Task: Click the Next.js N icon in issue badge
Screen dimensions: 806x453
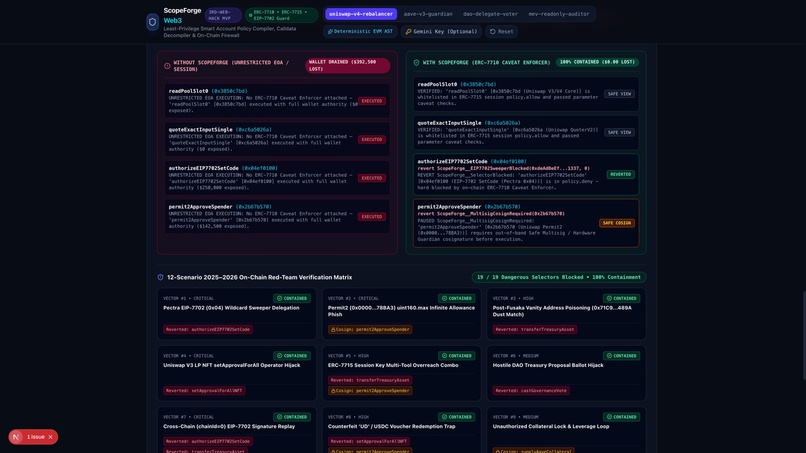Action: click(x=16, y=437)
